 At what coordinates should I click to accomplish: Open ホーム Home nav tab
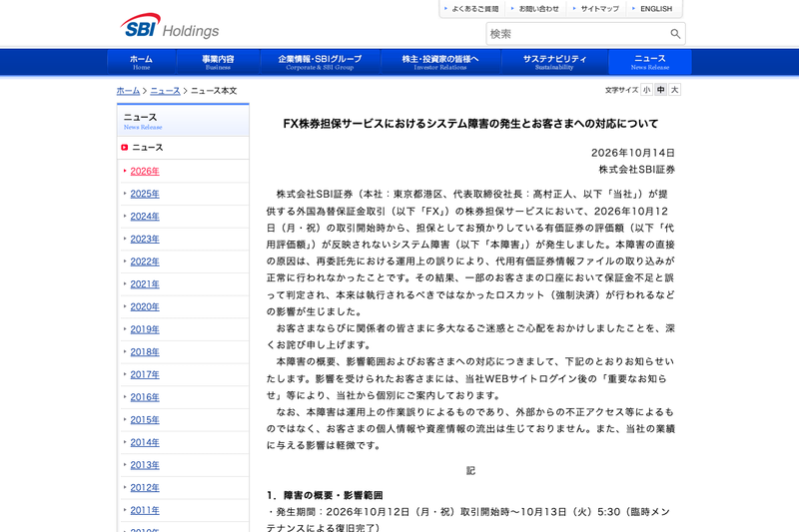[x=142, y=62]
